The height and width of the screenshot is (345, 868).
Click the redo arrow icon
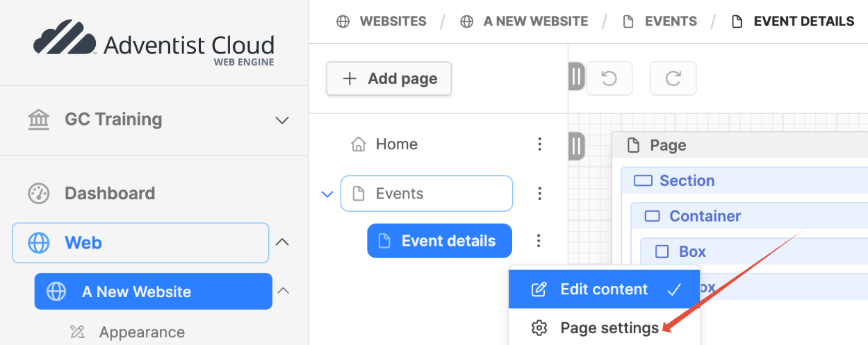coord(673,78)
